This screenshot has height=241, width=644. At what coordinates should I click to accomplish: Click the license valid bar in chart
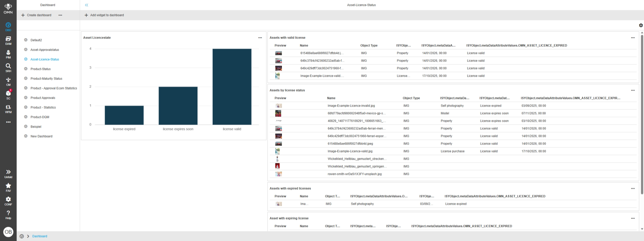(x=232, y=87)
